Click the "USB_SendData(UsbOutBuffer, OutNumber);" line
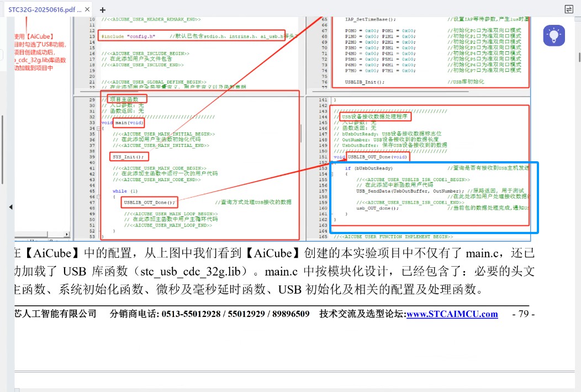Image resolution: width=581 pixels, height=392 pixels. (410, 191)
